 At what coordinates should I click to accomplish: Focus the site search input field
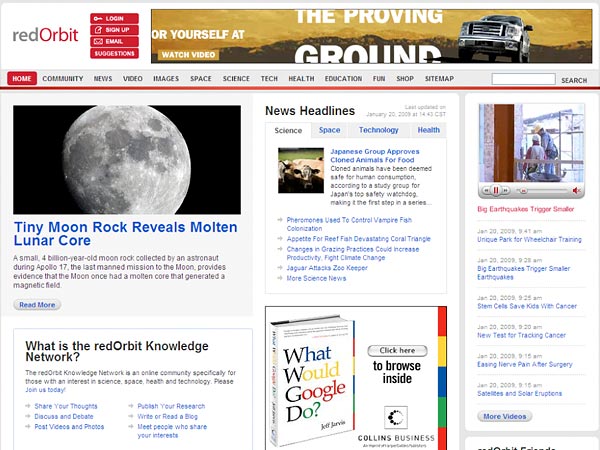point(523,79)
